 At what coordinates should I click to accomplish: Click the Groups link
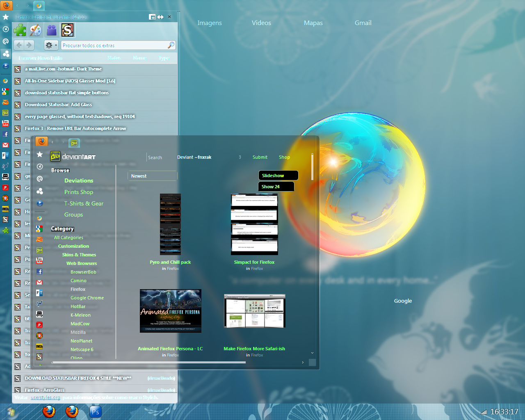73,215
